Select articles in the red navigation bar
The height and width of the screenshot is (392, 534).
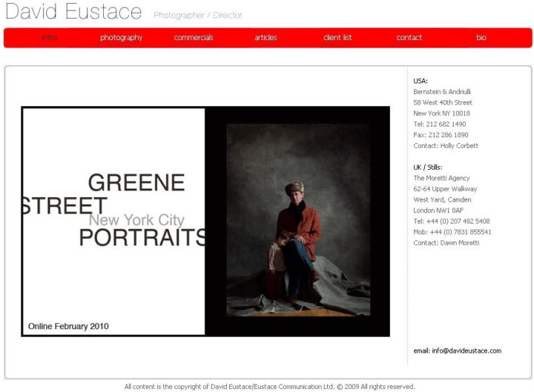266,38
